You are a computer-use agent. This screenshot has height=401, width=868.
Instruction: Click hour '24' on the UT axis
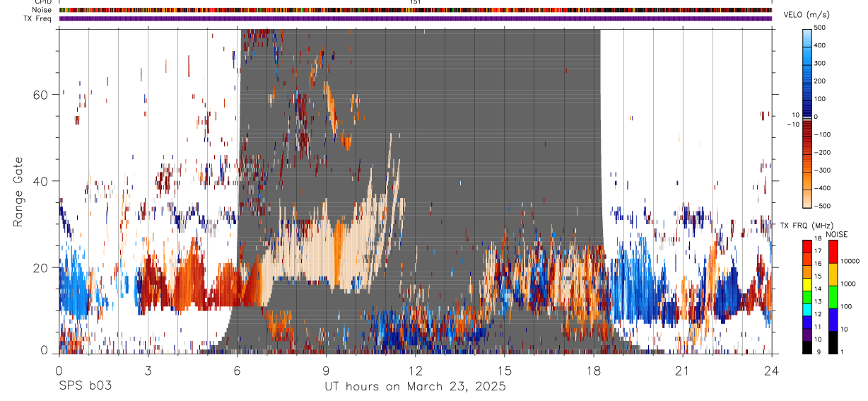tap(771, 370)
